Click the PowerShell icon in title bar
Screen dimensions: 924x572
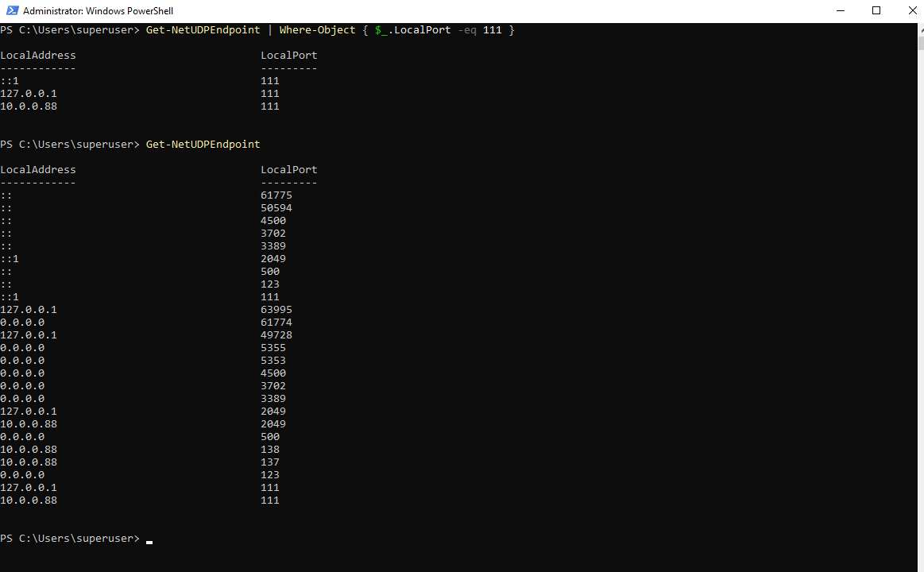[12, 10]
